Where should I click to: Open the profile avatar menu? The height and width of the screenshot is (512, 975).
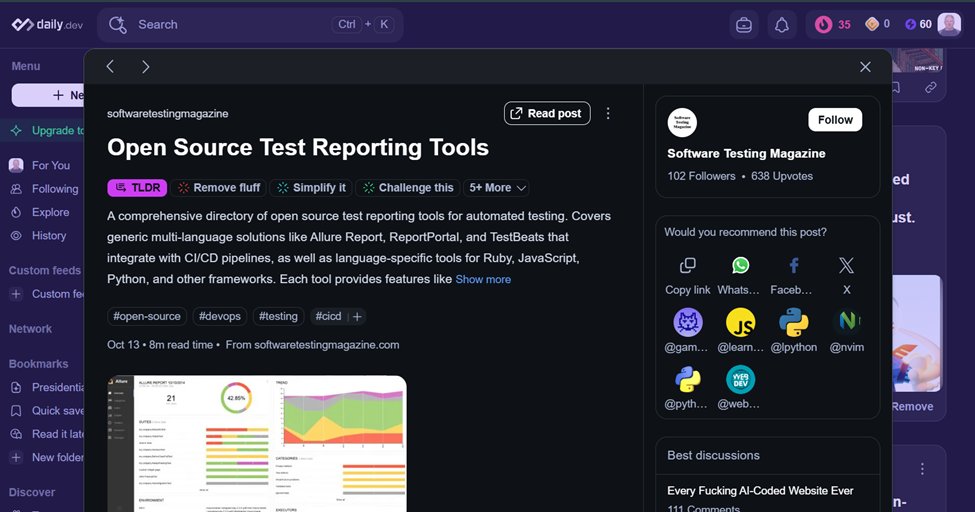(949, 24)
